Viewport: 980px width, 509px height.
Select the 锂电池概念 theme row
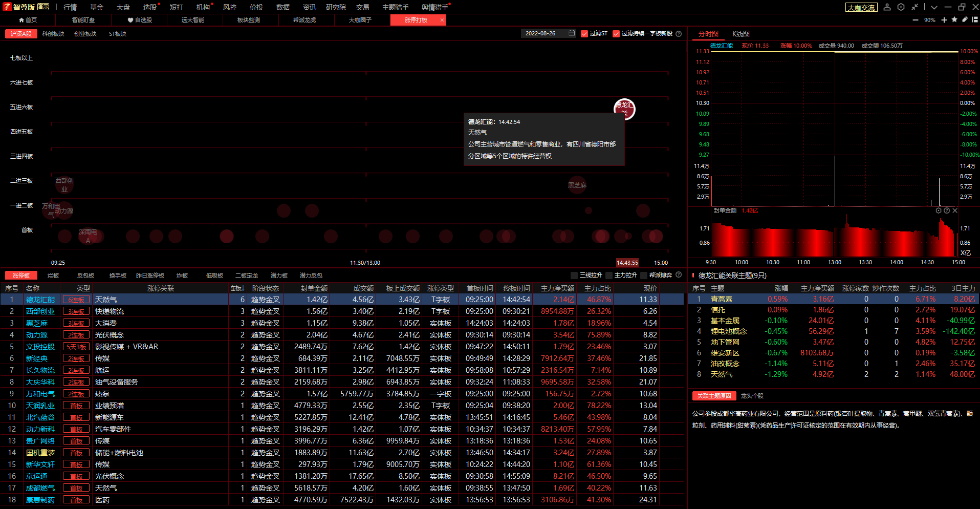(x=833, y=331)
